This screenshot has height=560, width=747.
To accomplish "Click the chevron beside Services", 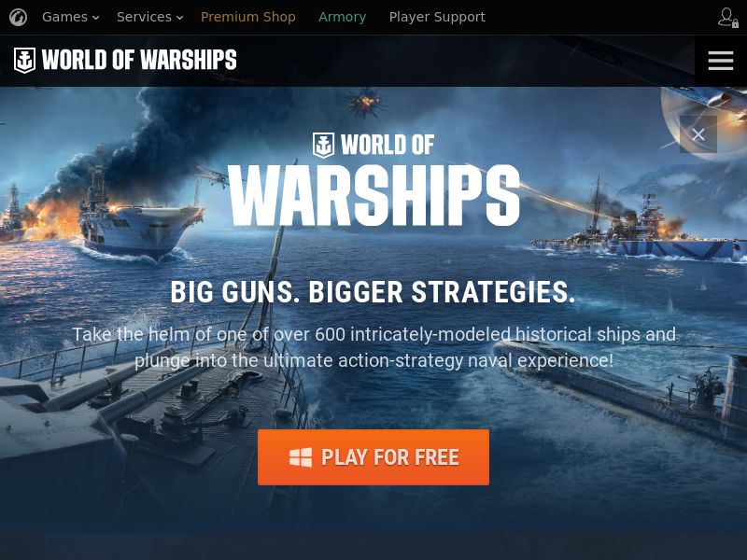I will coord(179,18).
